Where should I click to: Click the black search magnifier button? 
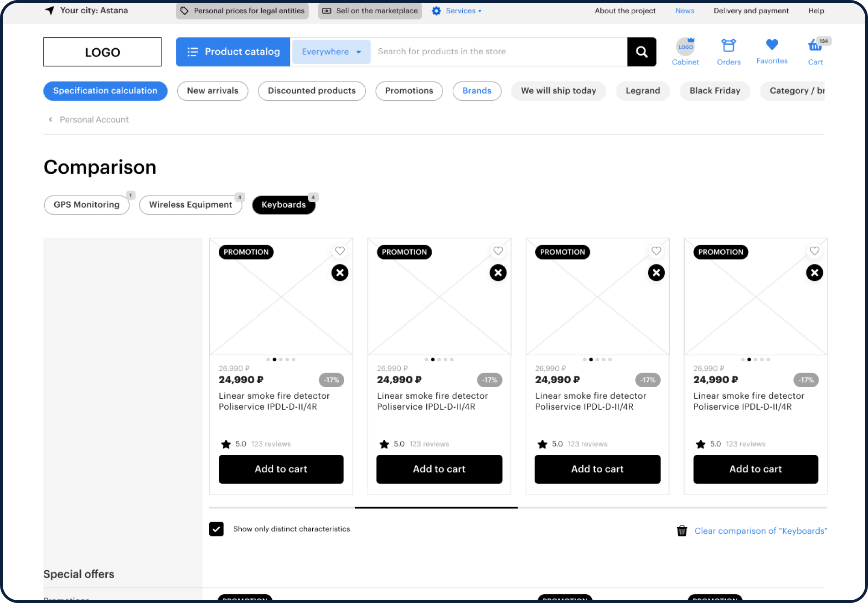pyautogui.click(x=641, y=52)
